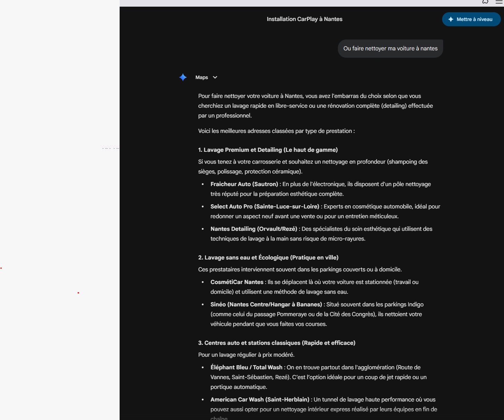Click the intro paragraph starting 'Pour faire nettoyer'
The height and width of the screenshot is (420, 504).
tap(315, 106)
